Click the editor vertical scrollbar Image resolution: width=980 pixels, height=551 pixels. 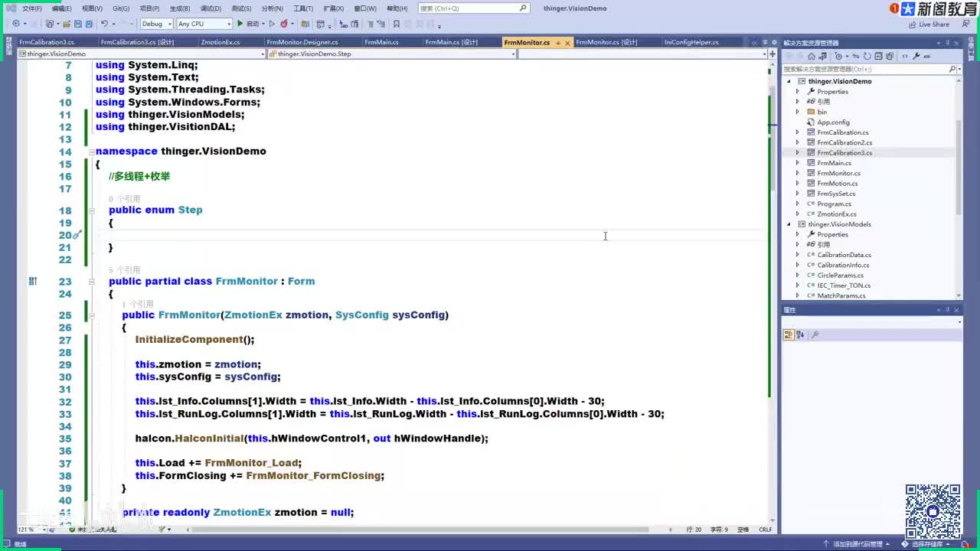coord(773,291)
